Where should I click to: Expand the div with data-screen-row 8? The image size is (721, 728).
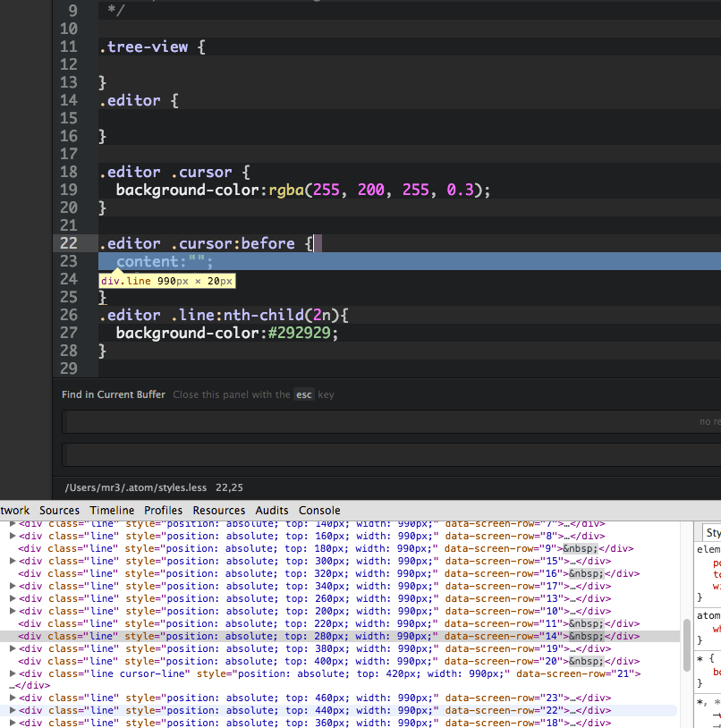point(13,537)
